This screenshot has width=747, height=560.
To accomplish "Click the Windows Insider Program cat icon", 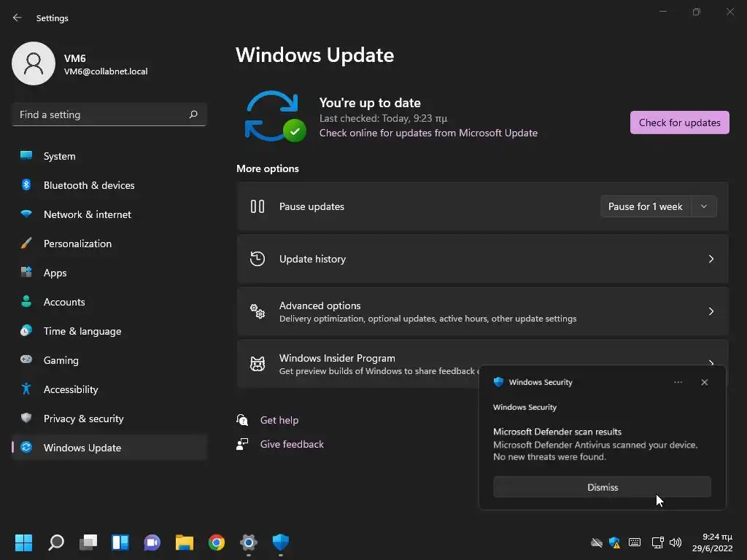I will 258,364.
